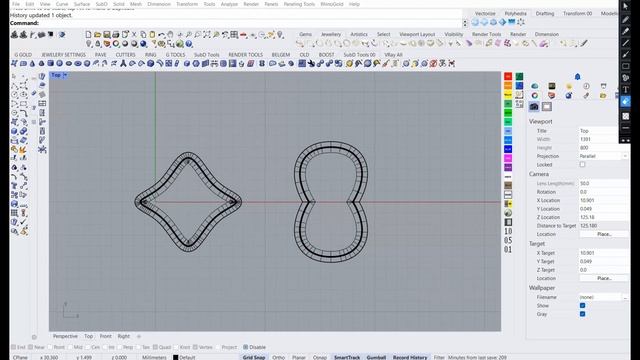Toggle the Mid osnap checkbox
This screenshot has width=640, height=360.
[x=70, y=347]
